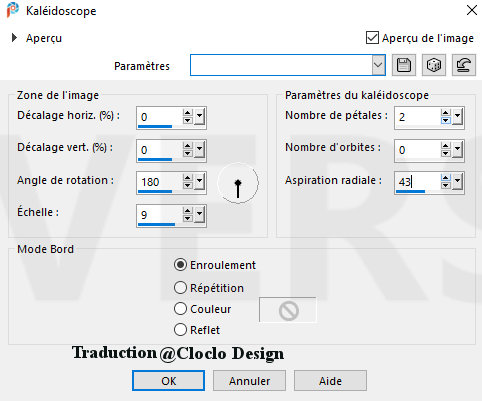Open the Paramètres presets dropdown
The image size is (482, 401).
tap(378, 65)
